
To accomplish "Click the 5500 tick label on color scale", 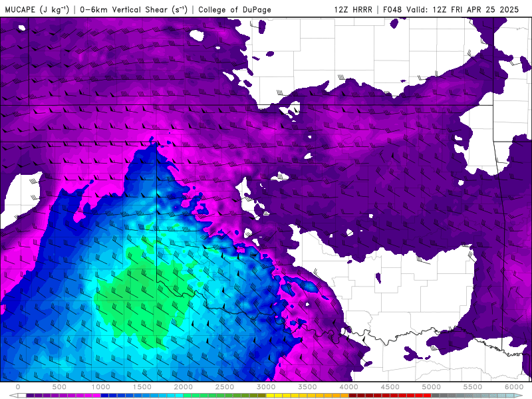I will click(x=473, y=387).
